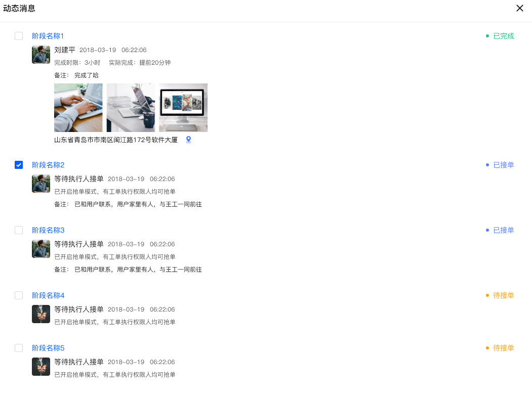Click the avatar under 阶段名称4

click(x=41, y=314)
